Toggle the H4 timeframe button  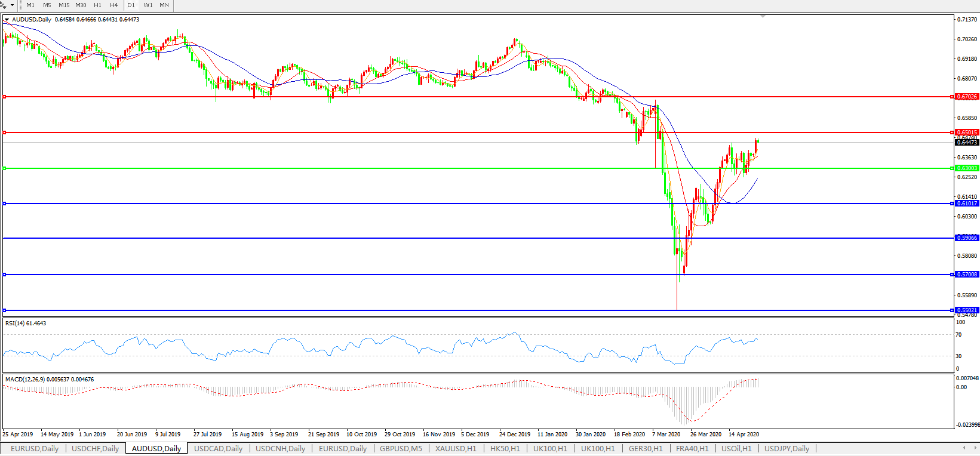pyautogui.click(x=113, y=5)
